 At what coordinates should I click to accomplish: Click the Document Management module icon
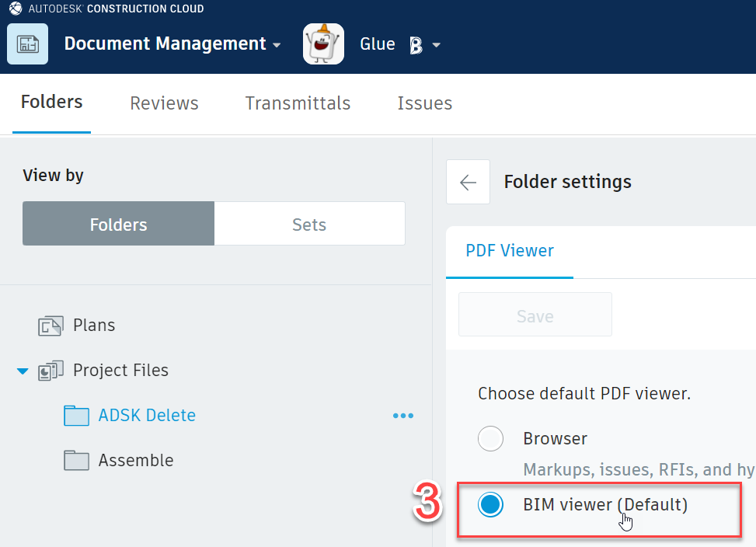(27, 44)
